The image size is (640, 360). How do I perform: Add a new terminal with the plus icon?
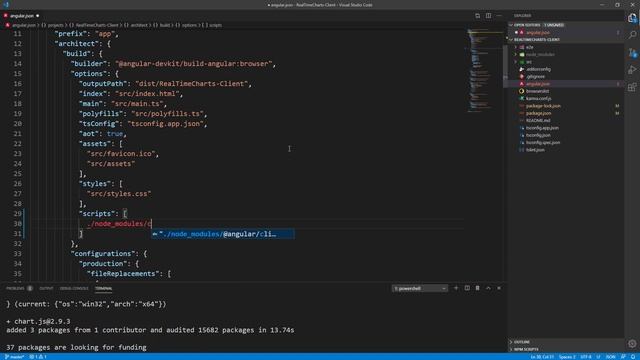pyautogui.click(x=456, y=288)
